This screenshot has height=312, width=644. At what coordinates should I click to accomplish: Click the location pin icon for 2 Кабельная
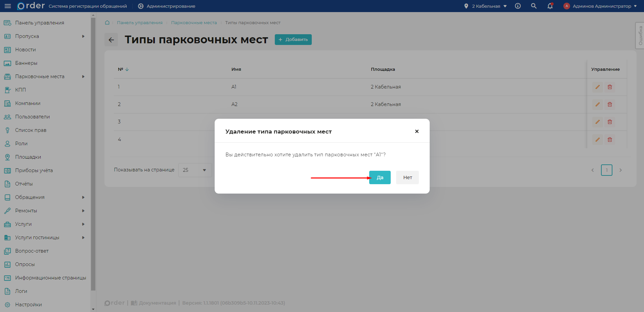pyautogui.click(x=467, y=6)
